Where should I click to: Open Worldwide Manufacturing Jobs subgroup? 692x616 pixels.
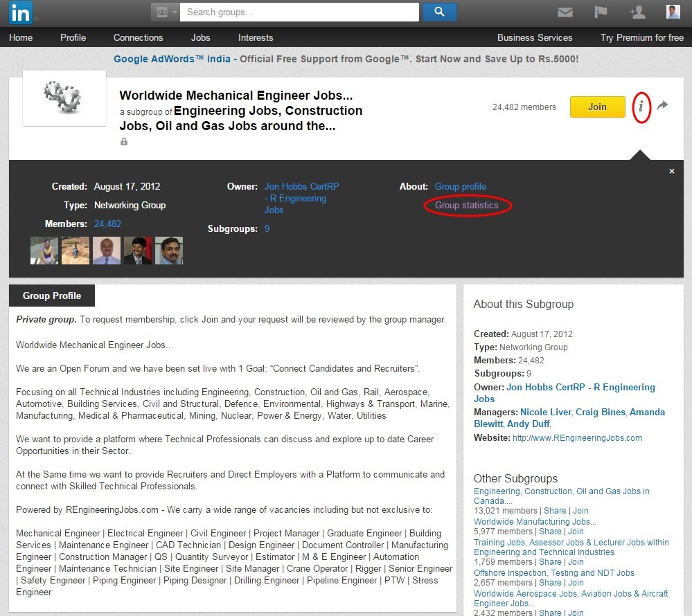click(x=535, y=522)
